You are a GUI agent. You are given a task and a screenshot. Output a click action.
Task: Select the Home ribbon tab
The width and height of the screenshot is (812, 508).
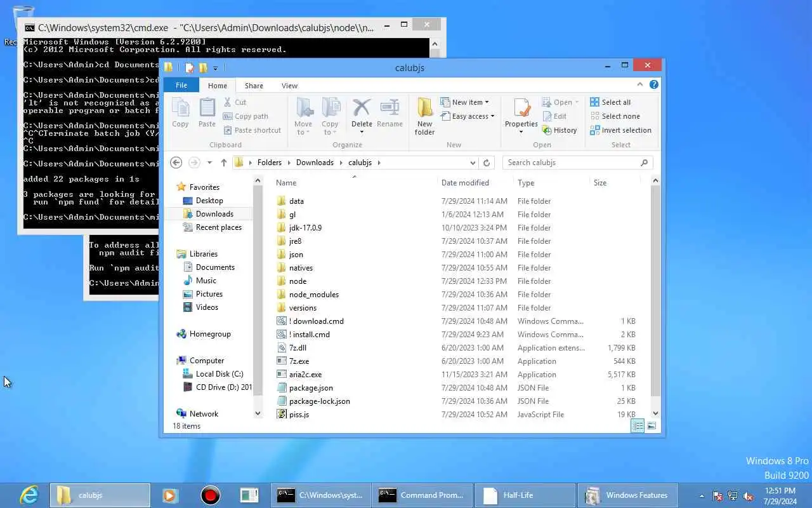coord(218,86)
